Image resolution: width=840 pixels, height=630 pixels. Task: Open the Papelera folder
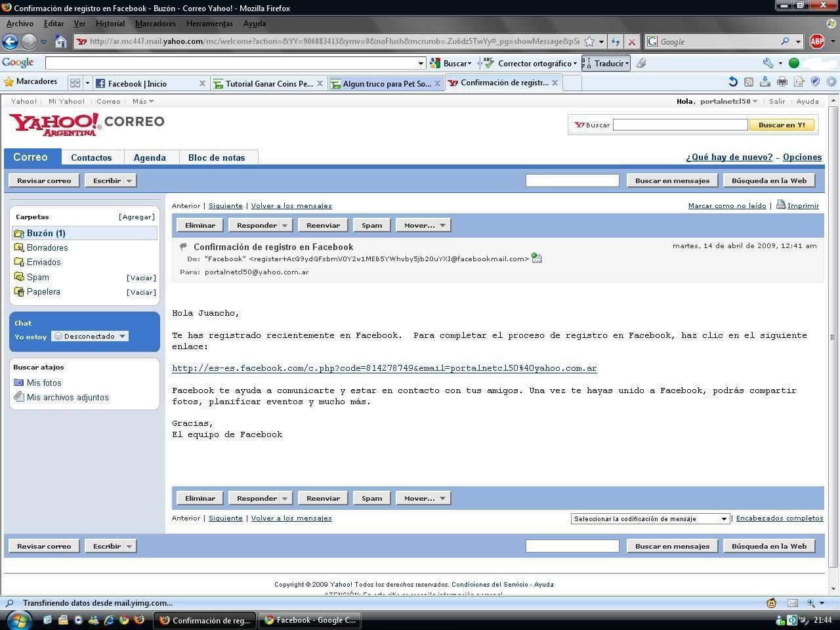click(x=43, y=291)
